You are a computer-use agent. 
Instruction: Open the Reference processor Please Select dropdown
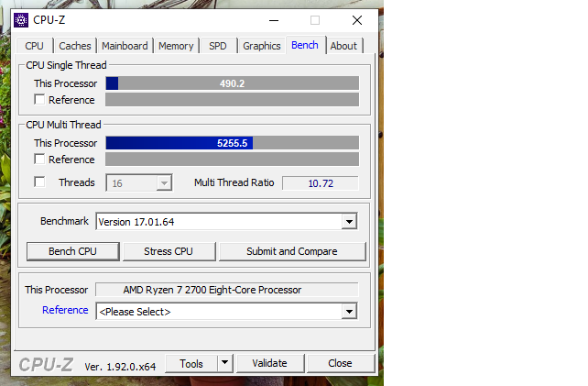tap(226, 312)
